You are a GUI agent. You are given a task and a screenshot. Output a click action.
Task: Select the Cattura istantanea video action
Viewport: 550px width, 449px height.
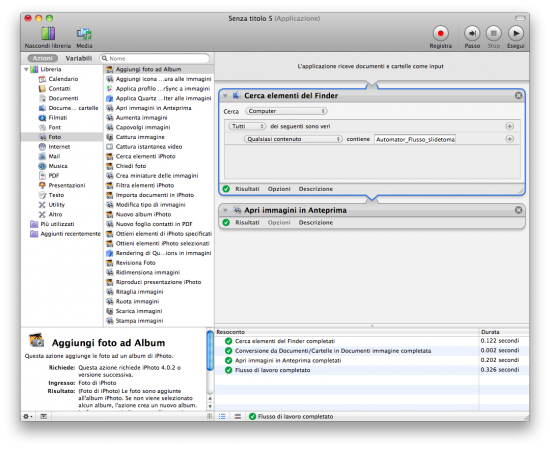pos(149,147)
